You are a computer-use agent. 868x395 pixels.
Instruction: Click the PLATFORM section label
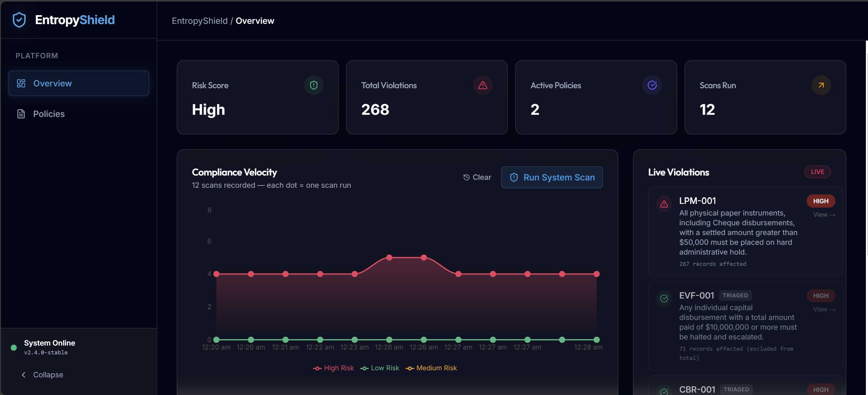37,56
